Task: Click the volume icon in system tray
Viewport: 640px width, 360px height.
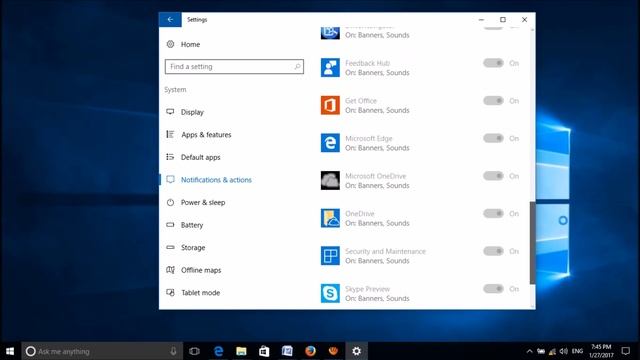Action: (x=564, y=351)
